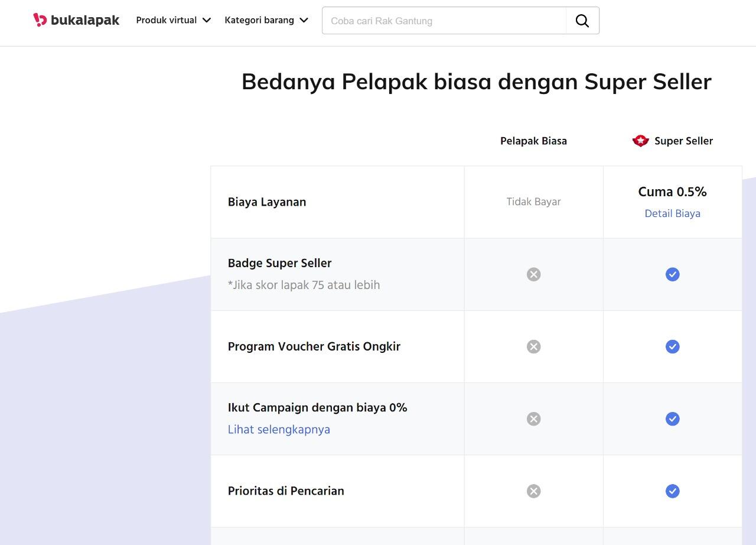Click the Super Seller star badge icon
Image resolution: width=756 pixels, height=545 pixels.
click(640, 141)
